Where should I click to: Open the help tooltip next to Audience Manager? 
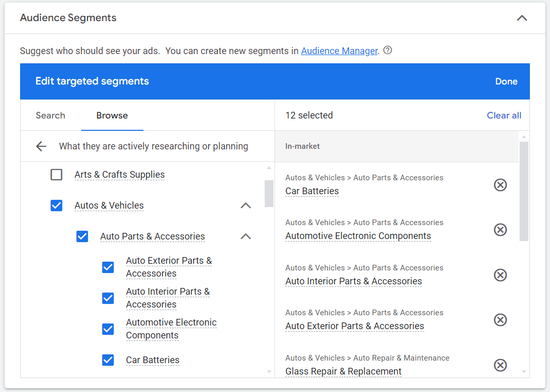pyautogui.click(x=387, y=50)
